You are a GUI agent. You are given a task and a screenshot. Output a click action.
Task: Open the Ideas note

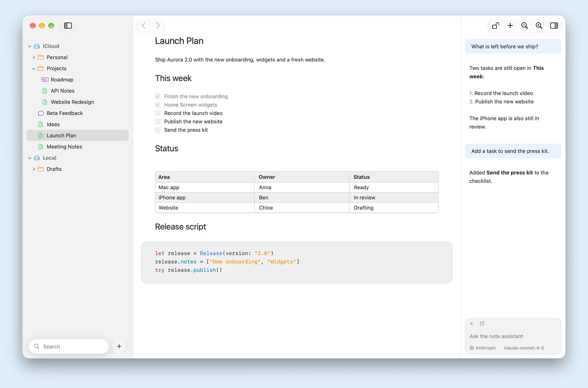[78, 124]
